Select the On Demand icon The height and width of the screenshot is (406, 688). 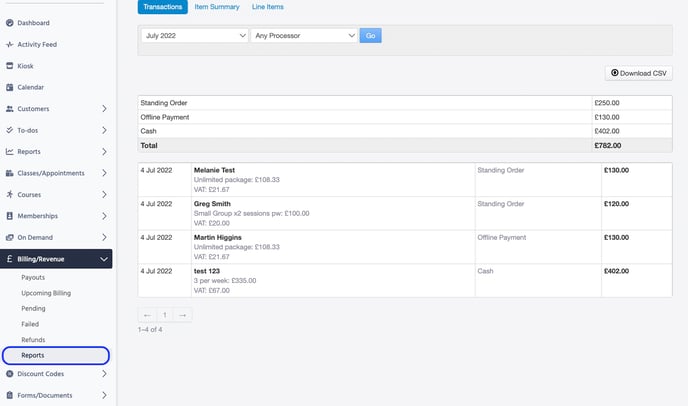coord(10,237)
